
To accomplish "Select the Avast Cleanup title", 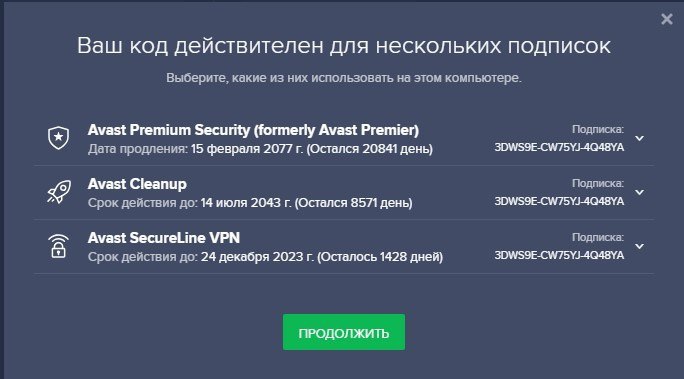I will (x=137, y=184).
